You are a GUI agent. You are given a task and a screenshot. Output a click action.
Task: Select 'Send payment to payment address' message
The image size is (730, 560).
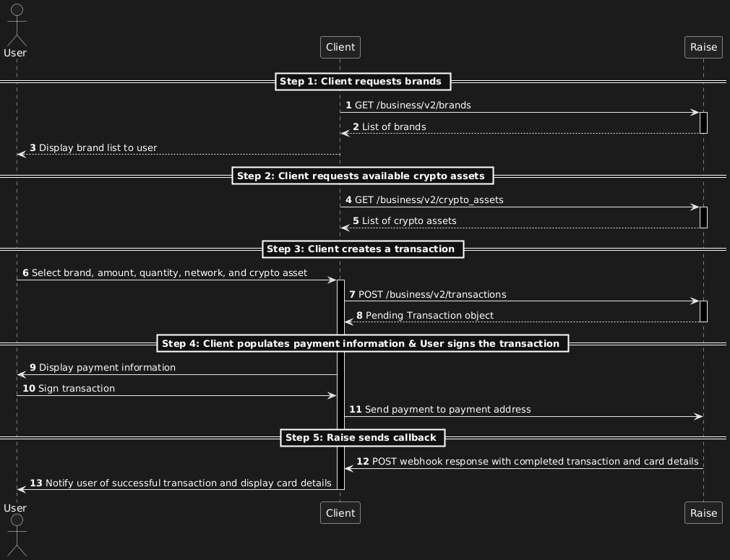pyautogui.click(x=447, y=410)
